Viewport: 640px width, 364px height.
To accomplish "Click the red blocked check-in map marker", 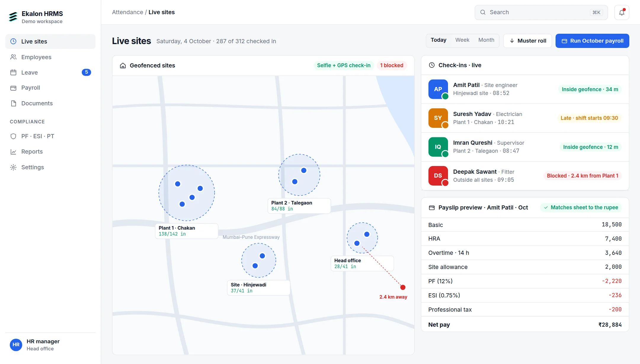I will click(403, 287).
